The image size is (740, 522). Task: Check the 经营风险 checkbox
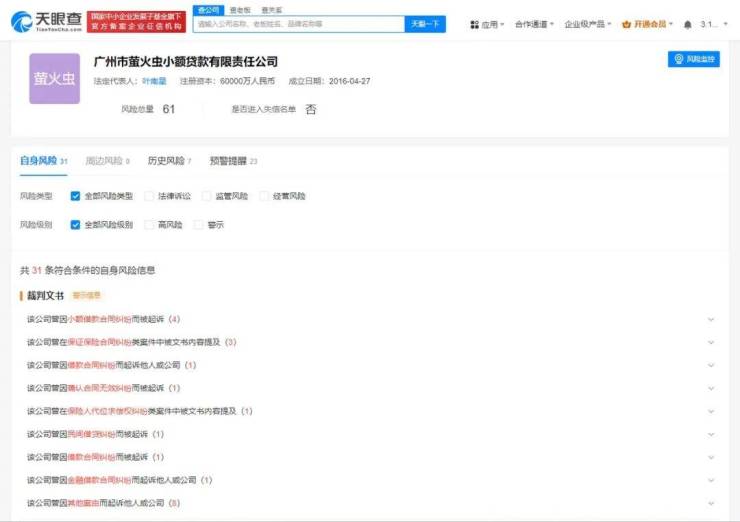pyautogui.click(x=264, y=196)
